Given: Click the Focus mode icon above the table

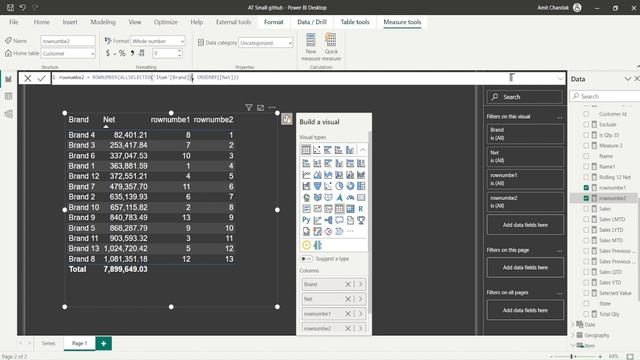Looking at the screenshot, I should [260, 107].
